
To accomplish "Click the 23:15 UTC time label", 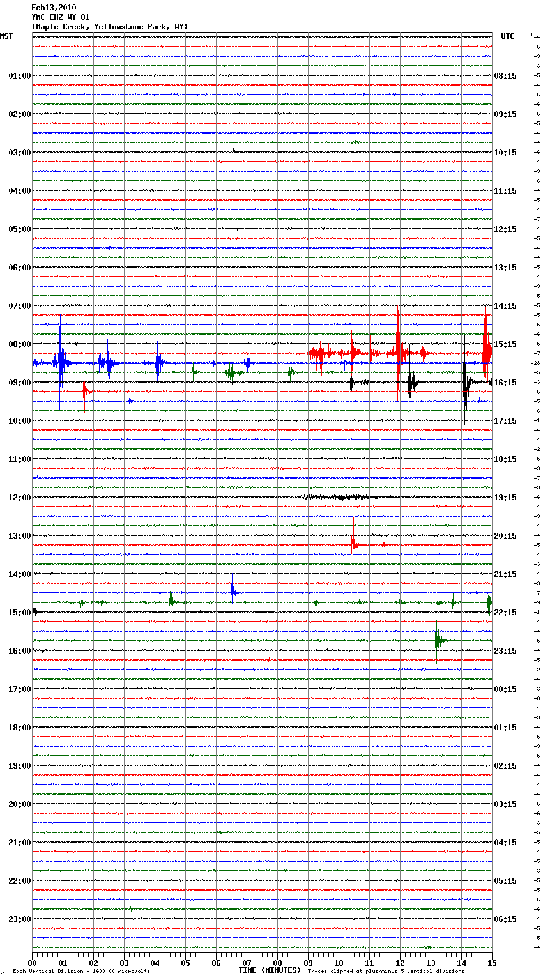I will click(x=505, y=651).
